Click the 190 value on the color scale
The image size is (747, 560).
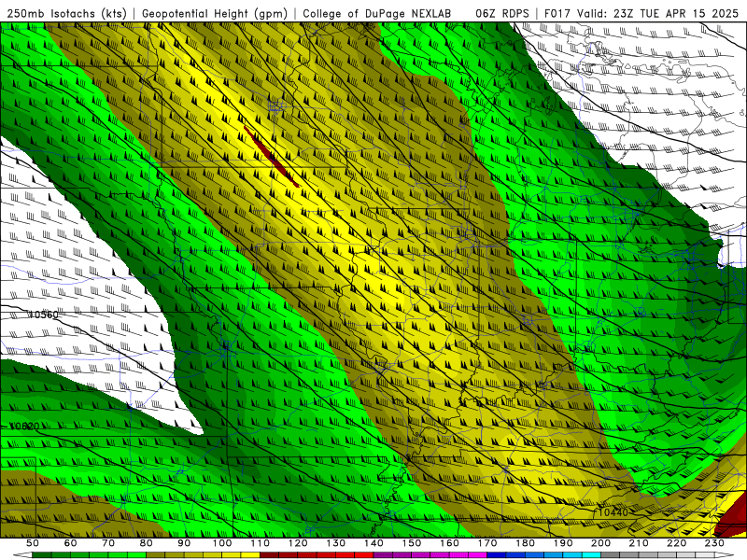tap(563, 543)
